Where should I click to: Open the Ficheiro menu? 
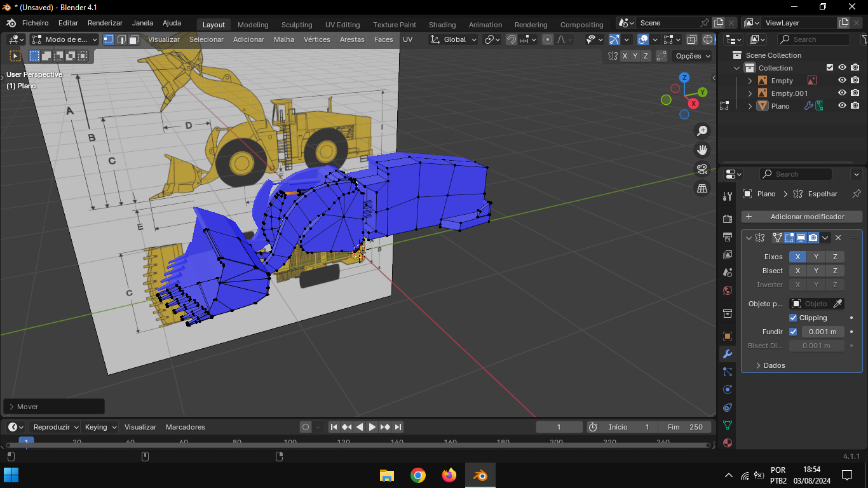coord(36,23)
